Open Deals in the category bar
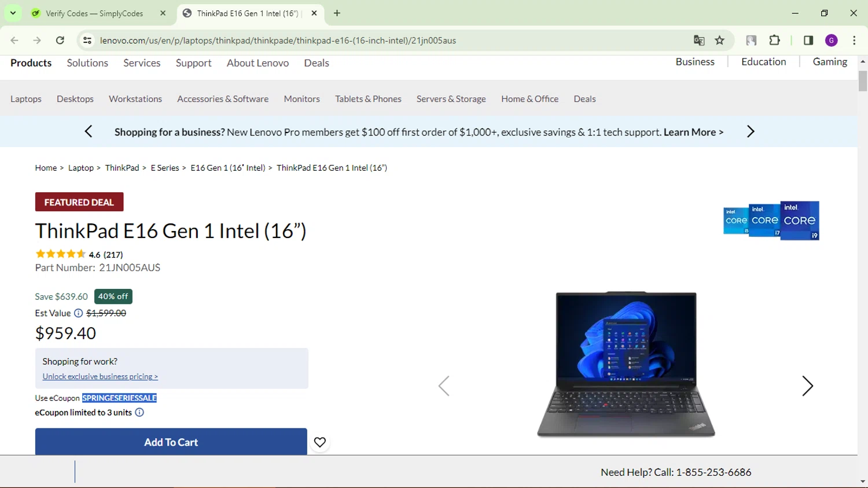 584,99
